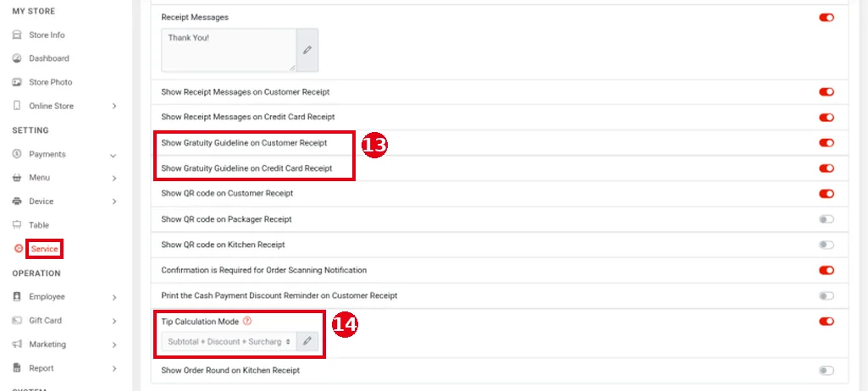
Task: Enable Show QR code on Kitchen Receipt
Action: coord(827,245)
